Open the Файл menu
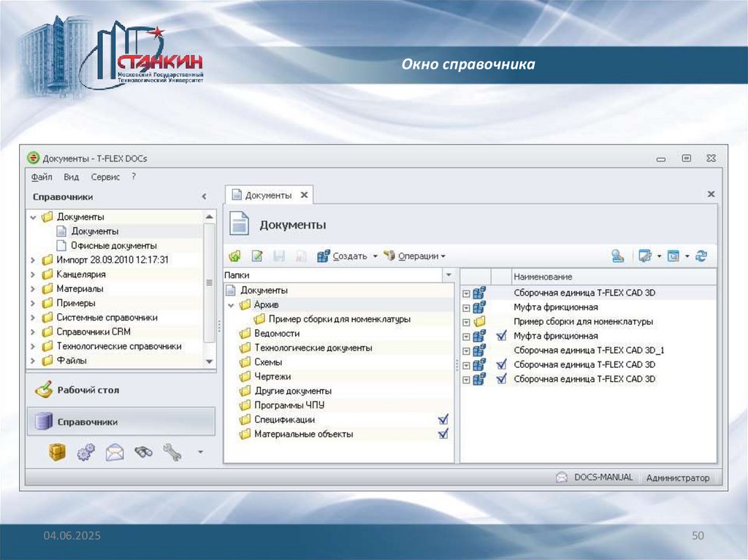The width and height of the screenshot is (748, 560). pyautogui.click(x=41, y=177)
